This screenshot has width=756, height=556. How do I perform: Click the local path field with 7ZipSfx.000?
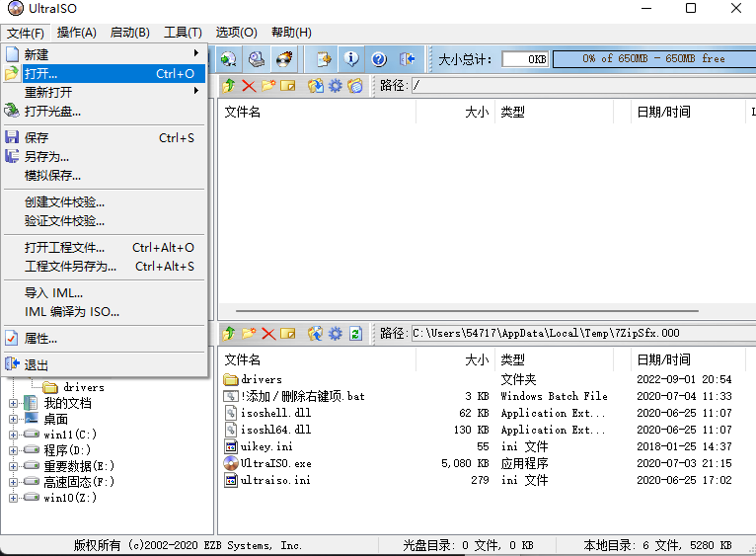(x=583, y=334)
